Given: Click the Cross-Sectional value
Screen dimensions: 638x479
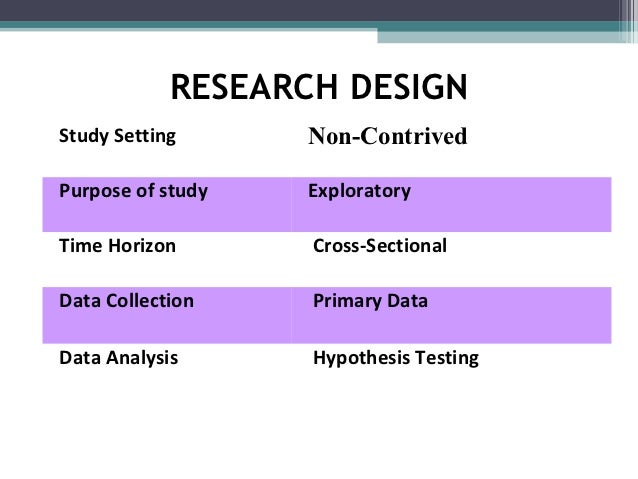Looking at the screenshot, I should point(380,246).
